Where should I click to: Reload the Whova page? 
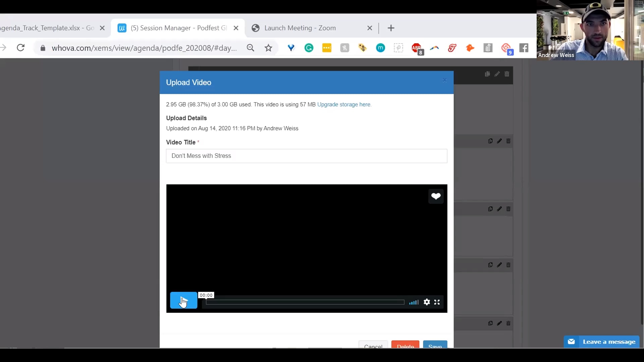tap(21, 48)
